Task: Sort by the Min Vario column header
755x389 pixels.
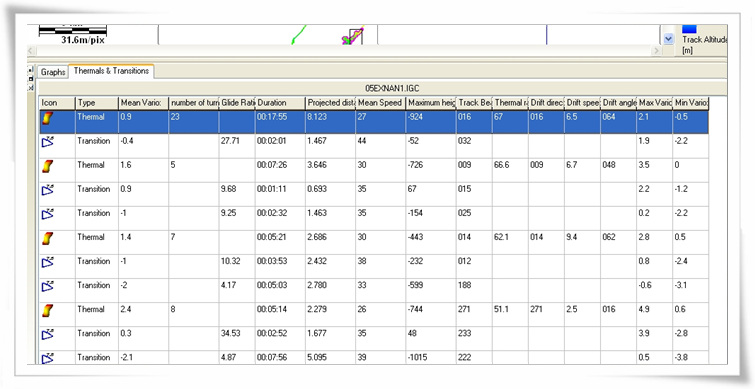Action: [690, 103]
